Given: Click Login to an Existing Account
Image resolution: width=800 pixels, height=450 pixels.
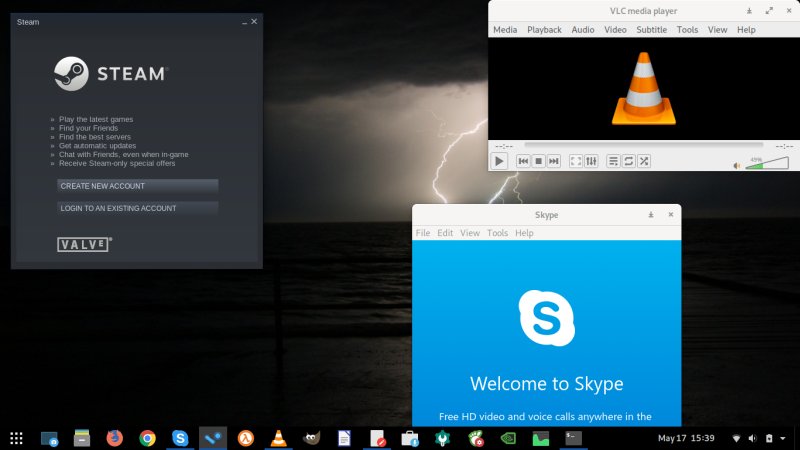Looking at the screenshot, I should pos(138,208).
